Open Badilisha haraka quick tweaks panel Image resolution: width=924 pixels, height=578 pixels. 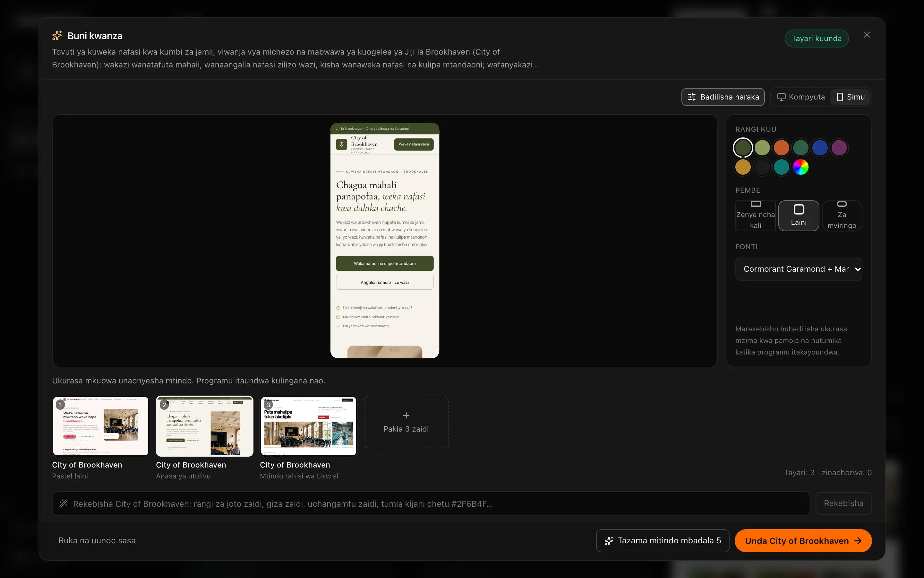[723, 97]
